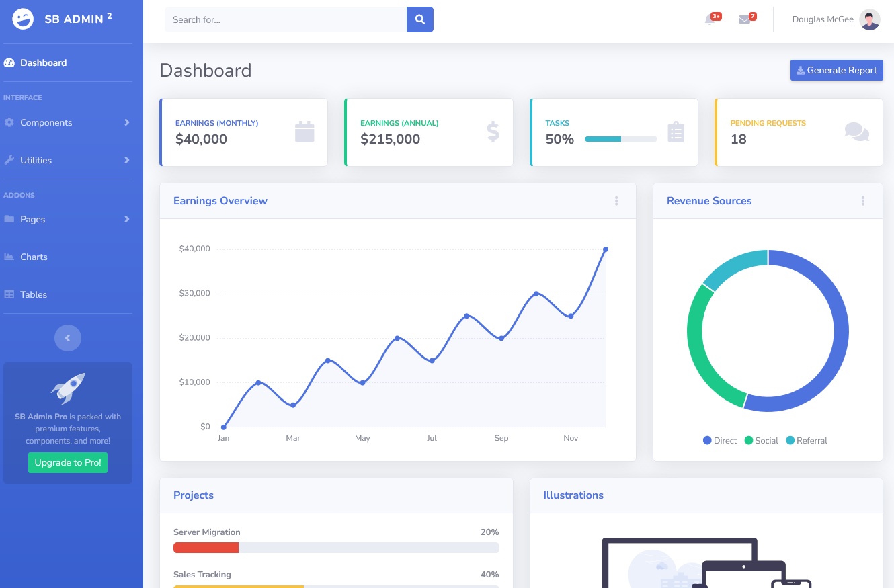
Task: Expand the Components chevron
Action: [126, 122]
